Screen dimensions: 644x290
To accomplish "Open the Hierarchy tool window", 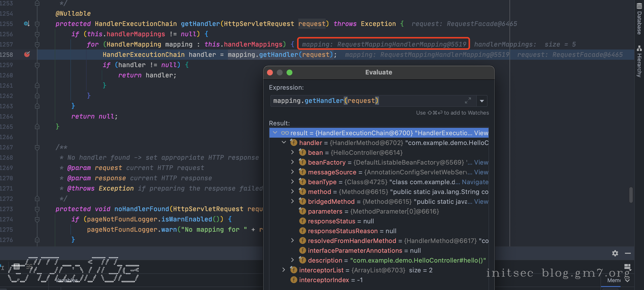I will [639, 61].
